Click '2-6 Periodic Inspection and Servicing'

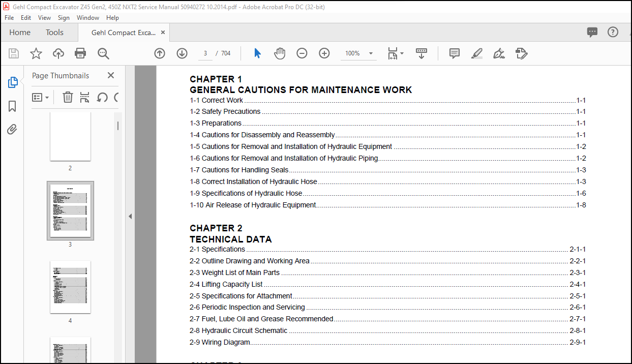[x=387, y=307]
